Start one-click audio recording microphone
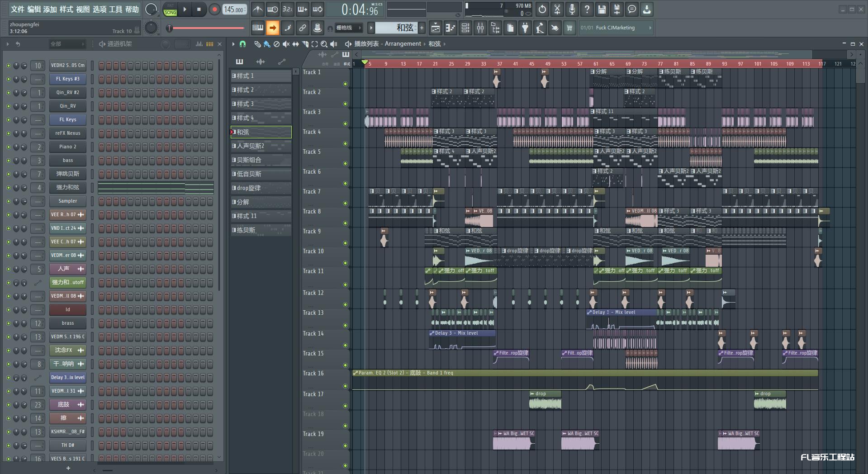This screenshot has height=474, width=868. tap(572, 9)
